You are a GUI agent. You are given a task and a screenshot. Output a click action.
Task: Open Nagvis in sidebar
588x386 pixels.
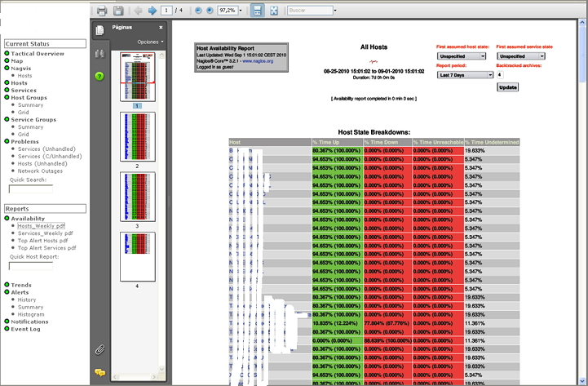pyautogui.click(x=21, y=69)
